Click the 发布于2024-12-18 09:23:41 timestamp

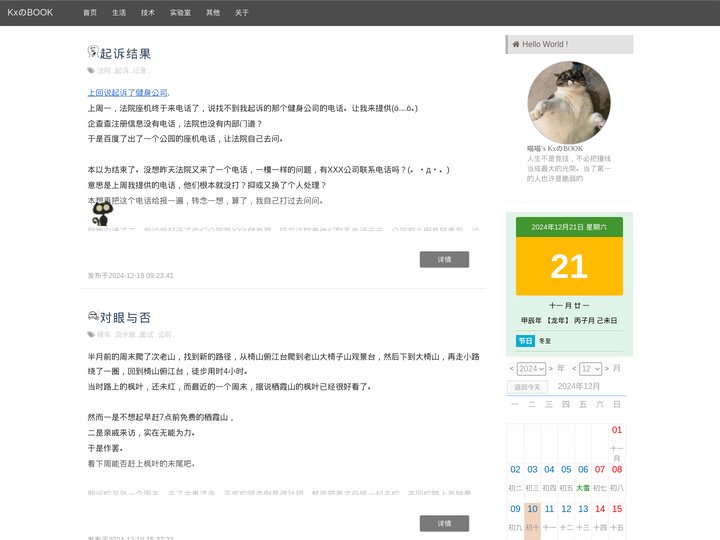point(130,276)
